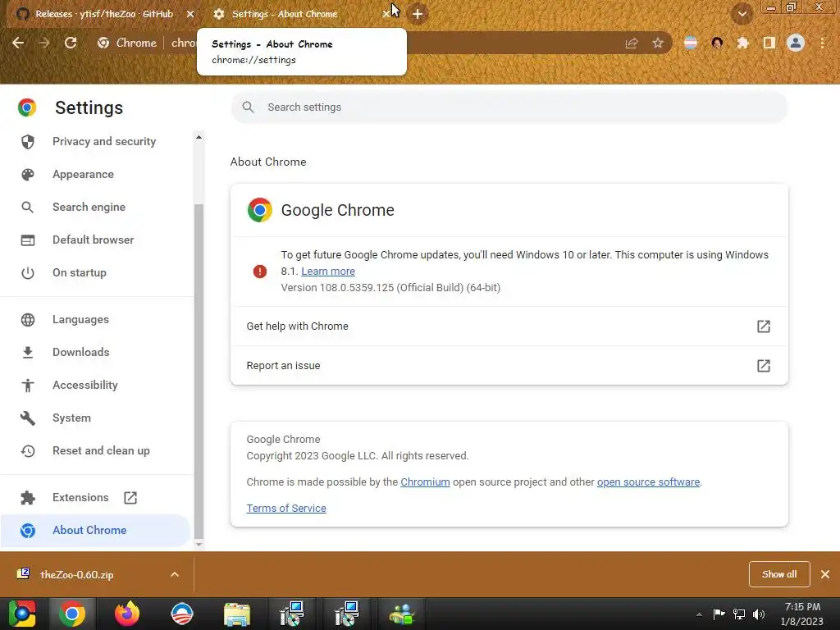Follow the Learn more link

(x=328, y=271)
